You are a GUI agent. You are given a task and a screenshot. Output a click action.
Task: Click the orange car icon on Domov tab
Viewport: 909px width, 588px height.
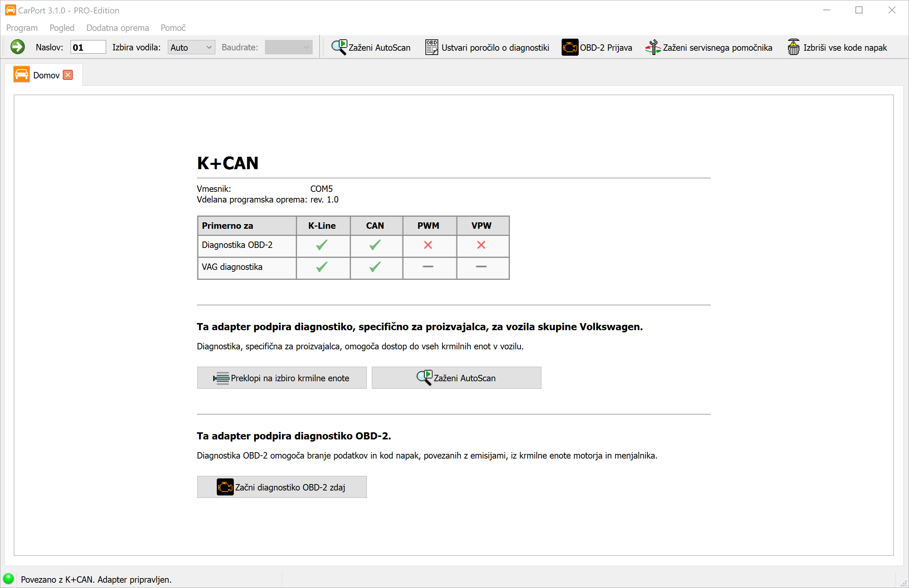click(x=21, y=74)
